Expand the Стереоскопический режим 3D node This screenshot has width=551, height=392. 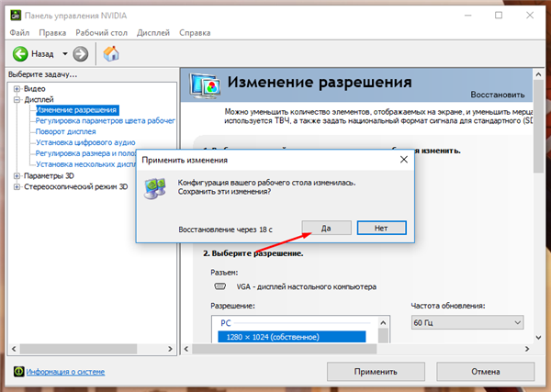(17, 186)
